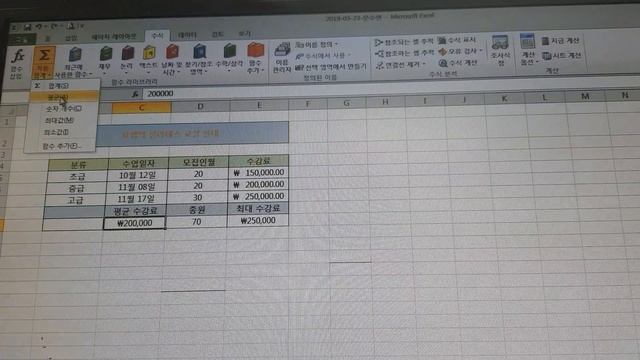Open the Insert Function (fx) button
The image size is (640, 360).
point(17,63)
